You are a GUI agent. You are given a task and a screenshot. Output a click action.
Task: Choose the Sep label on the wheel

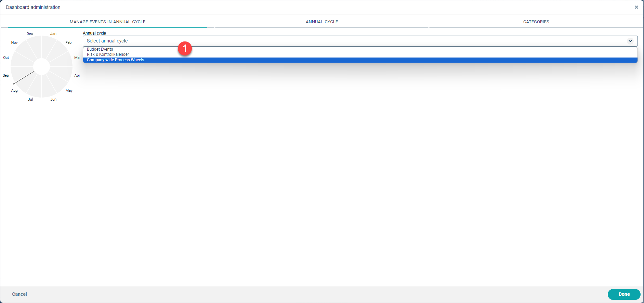[6, 75]
